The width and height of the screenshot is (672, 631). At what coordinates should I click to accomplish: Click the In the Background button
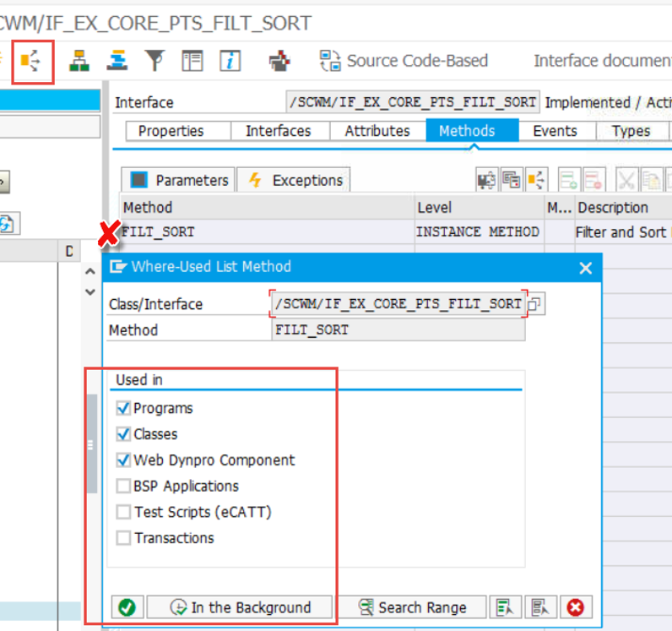(x=240, y=607)
